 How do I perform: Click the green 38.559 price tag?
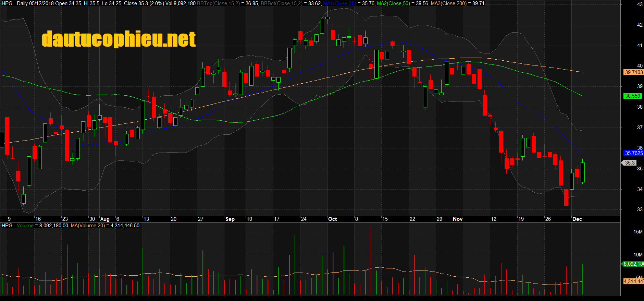click(x=632, y=96)
